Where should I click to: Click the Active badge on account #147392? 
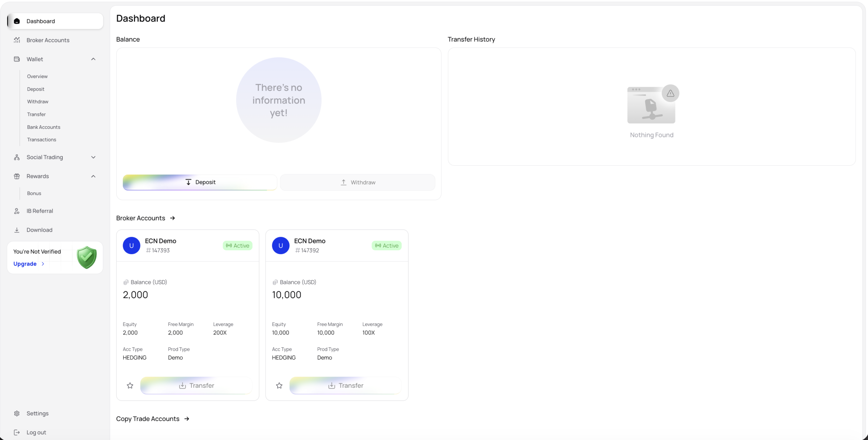[x=387, y=246]
